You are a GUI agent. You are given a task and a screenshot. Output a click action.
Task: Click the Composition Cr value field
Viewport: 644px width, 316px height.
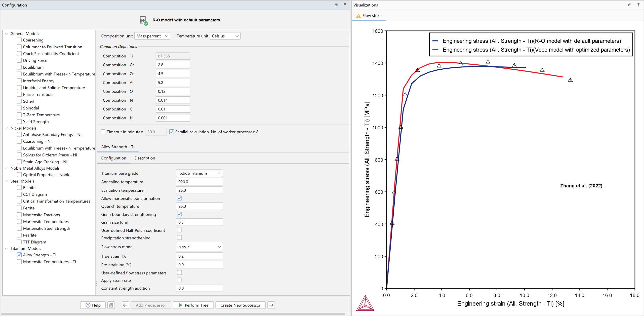click(173, 65)
